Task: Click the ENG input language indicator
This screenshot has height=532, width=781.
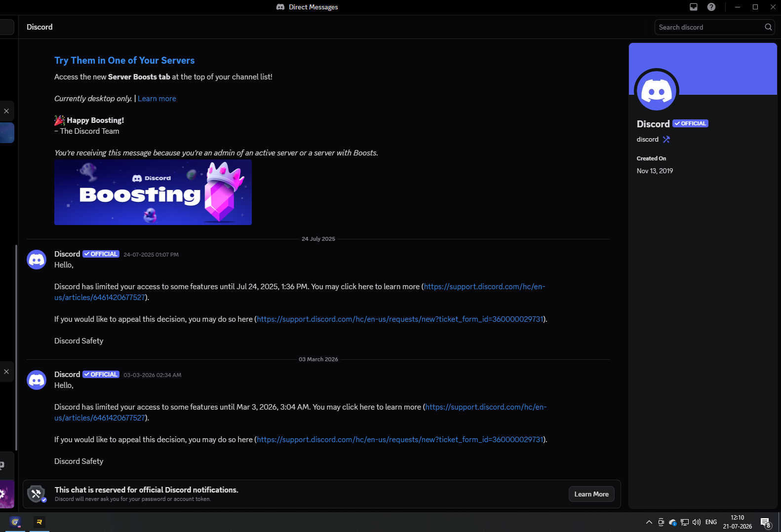Action: (x=711, y=522)
